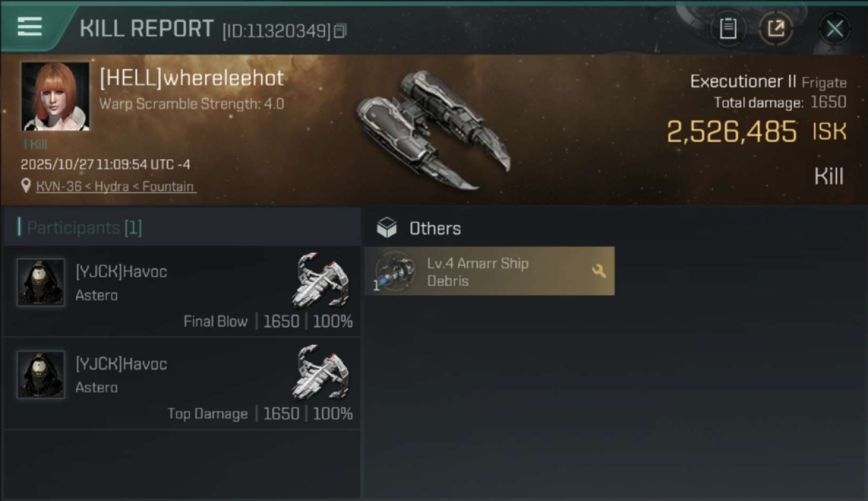Share the kill report externally
The height and width of the screenshot is (501, 868).
click(x=776, y=29)
